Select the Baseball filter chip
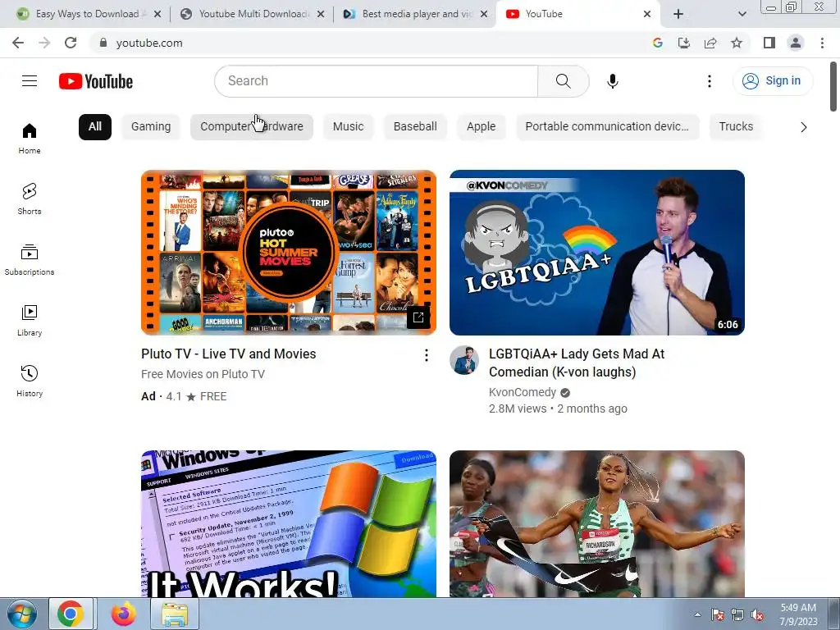The height and width of the screenshot is (630, 840). (415, 127)
